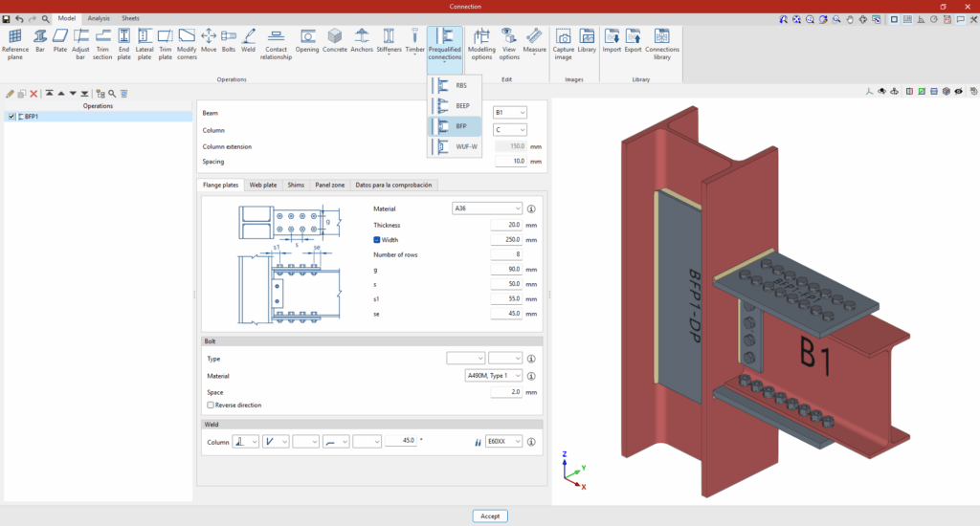Image resolution: width=980 pixels, height=526 pixels.
Task: Toggle the Width checkbox
Action: click(x=377, y=240)
